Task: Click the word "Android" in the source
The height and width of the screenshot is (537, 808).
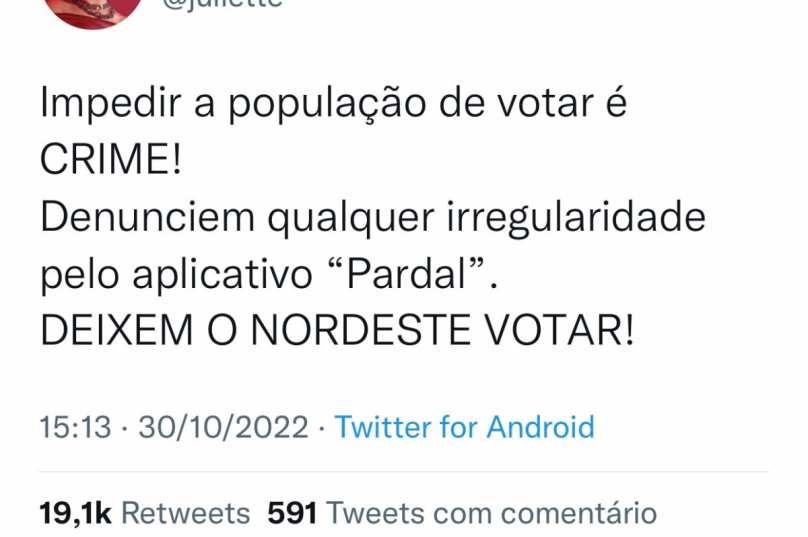Action: coord(540,428)
